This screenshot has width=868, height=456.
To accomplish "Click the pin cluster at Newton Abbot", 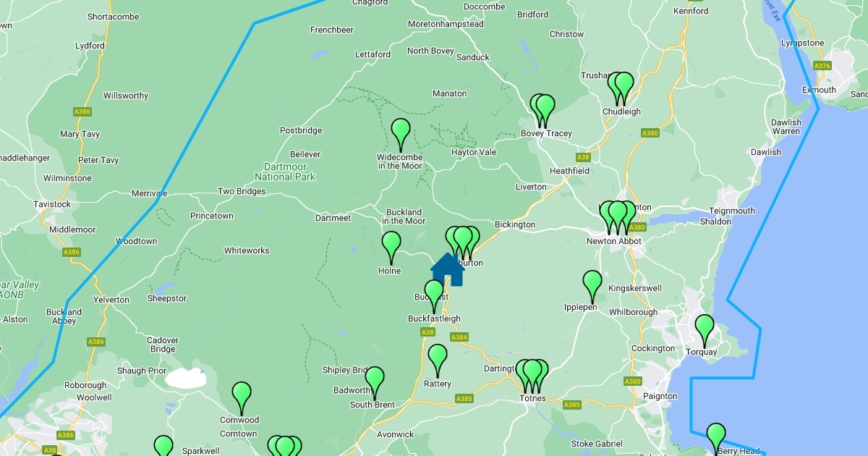I will (x=617, y=217).
